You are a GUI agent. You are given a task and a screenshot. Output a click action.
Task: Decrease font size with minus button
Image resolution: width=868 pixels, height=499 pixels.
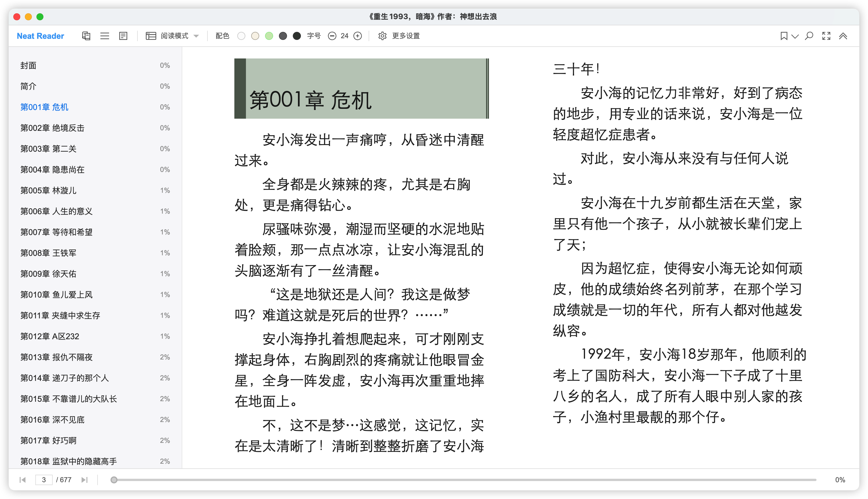pyautogui.click(x=332, y=36)
